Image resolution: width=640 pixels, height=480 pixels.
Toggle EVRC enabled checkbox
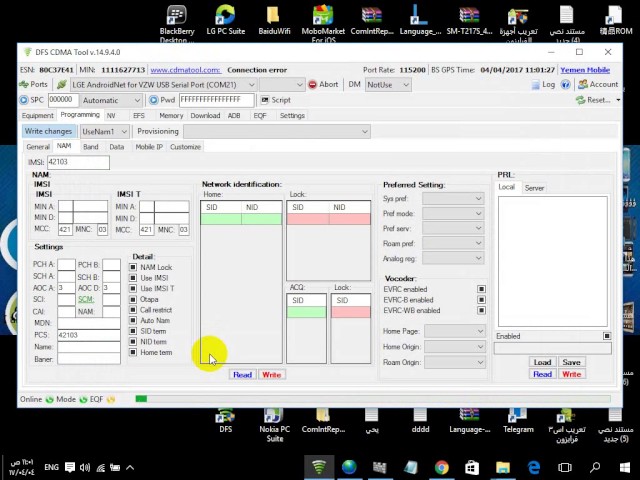click(481, 289)
